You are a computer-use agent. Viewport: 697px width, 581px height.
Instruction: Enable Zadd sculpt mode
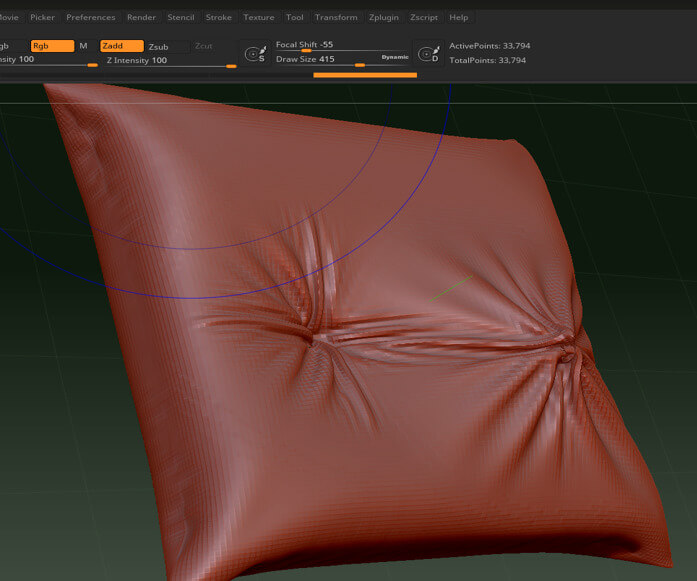(120, 46)
